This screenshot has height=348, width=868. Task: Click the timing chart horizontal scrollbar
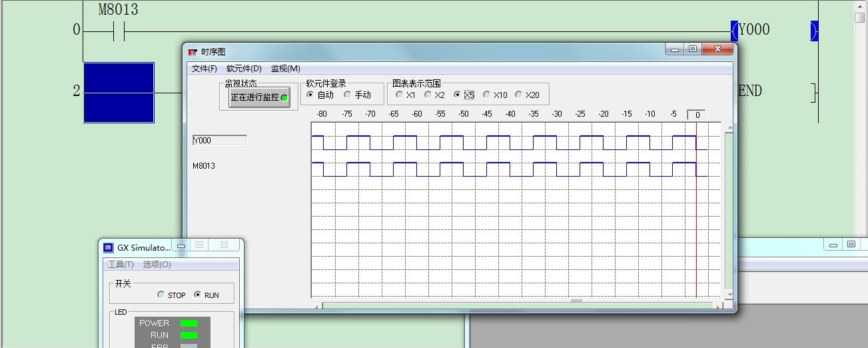(517, 305)
